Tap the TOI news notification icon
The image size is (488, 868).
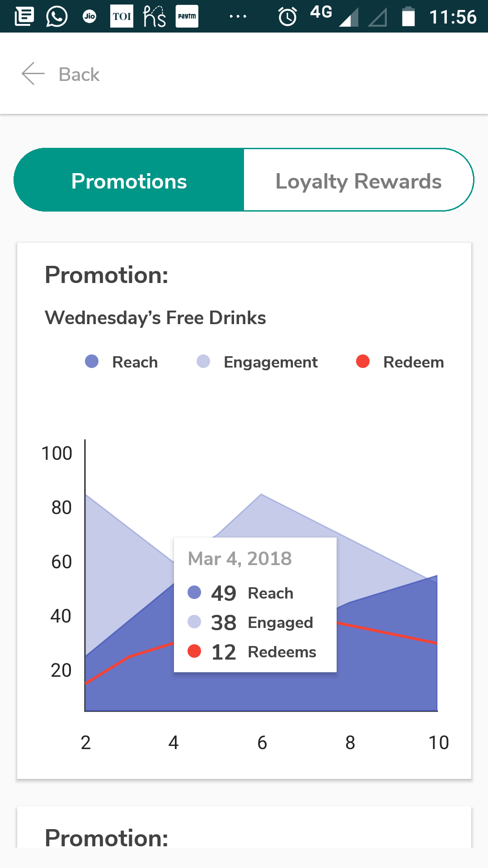pyautogui.click(x=122, y=17)
